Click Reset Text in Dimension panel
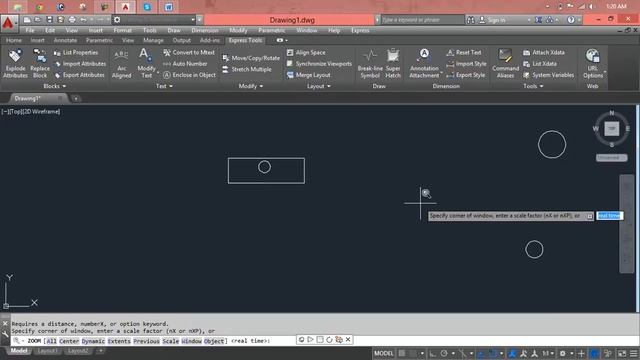 [x=464, y=53]
